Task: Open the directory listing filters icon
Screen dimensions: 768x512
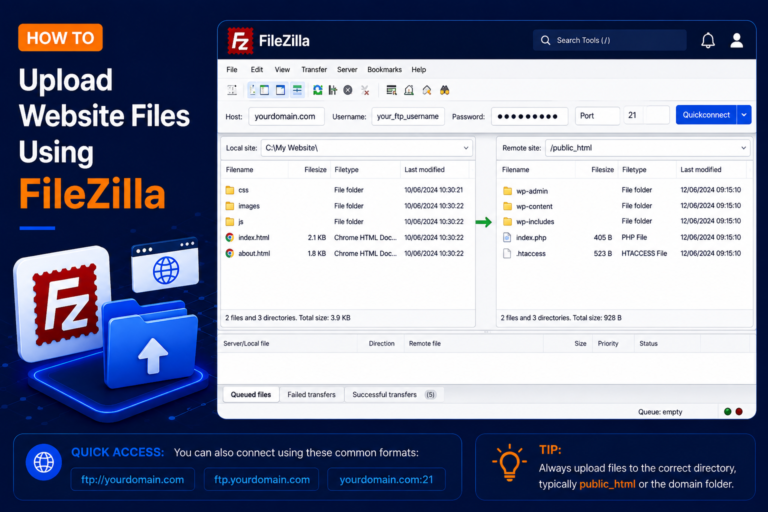Action: pyautogui.click(x=391, y=90)
